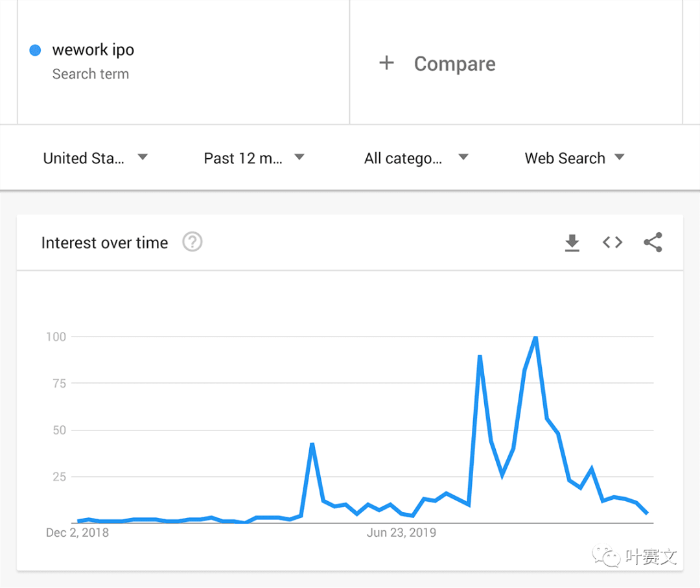Click the plus icon beside Compare
This screenshot has width=700, height=588.
386,63
